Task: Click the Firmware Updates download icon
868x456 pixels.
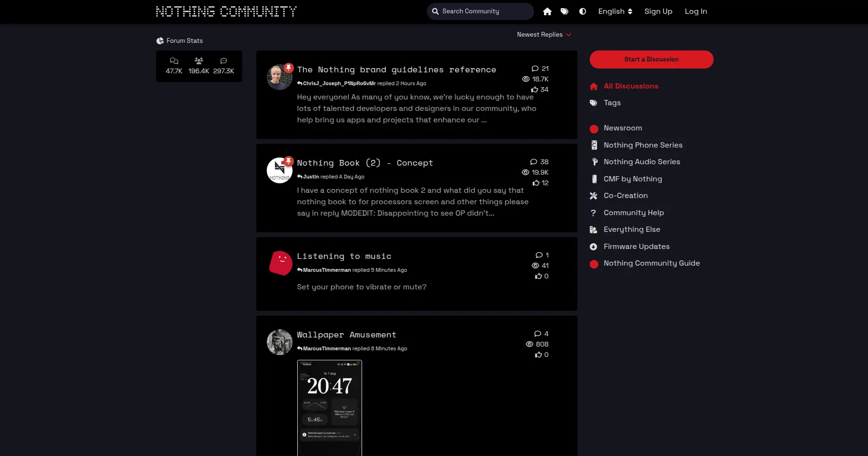Action: (x=594, y=247)
